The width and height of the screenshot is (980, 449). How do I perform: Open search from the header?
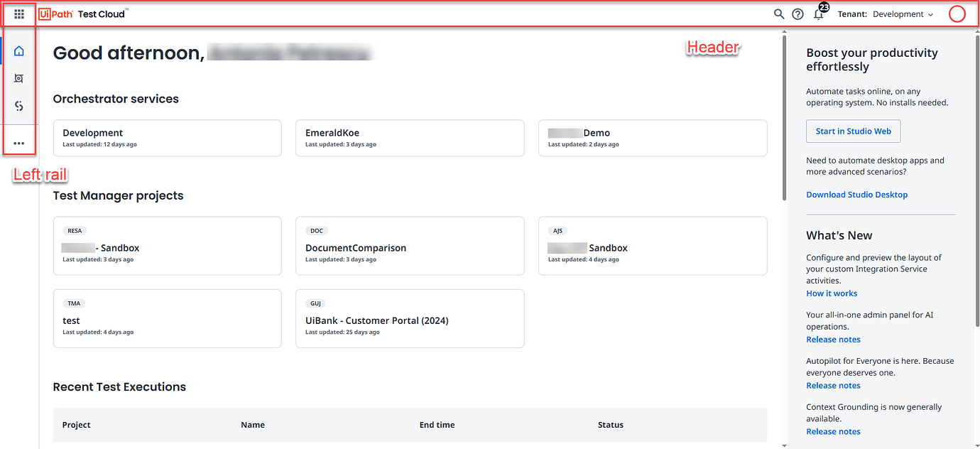click(x=779, y=13)
